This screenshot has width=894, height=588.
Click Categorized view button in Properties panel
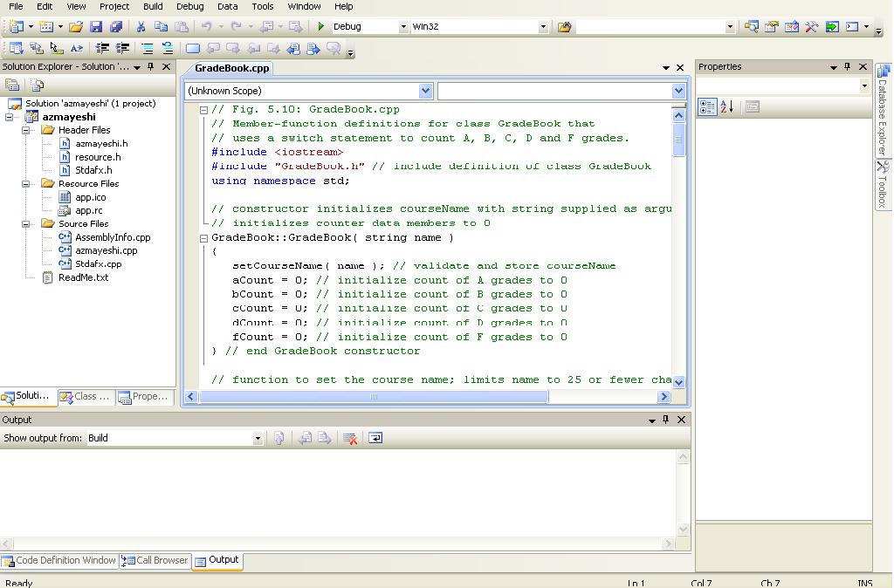pyautogui.click(x=707, y=106)
